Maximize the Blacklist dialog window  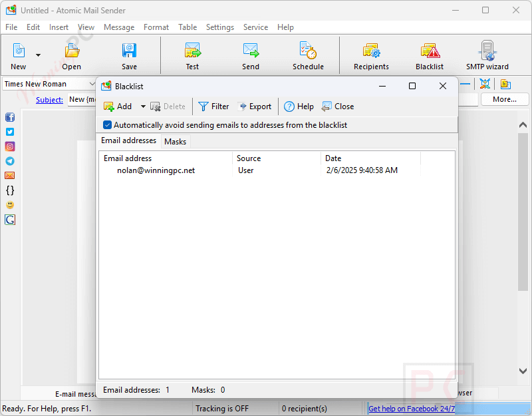(x=412, y=87)
